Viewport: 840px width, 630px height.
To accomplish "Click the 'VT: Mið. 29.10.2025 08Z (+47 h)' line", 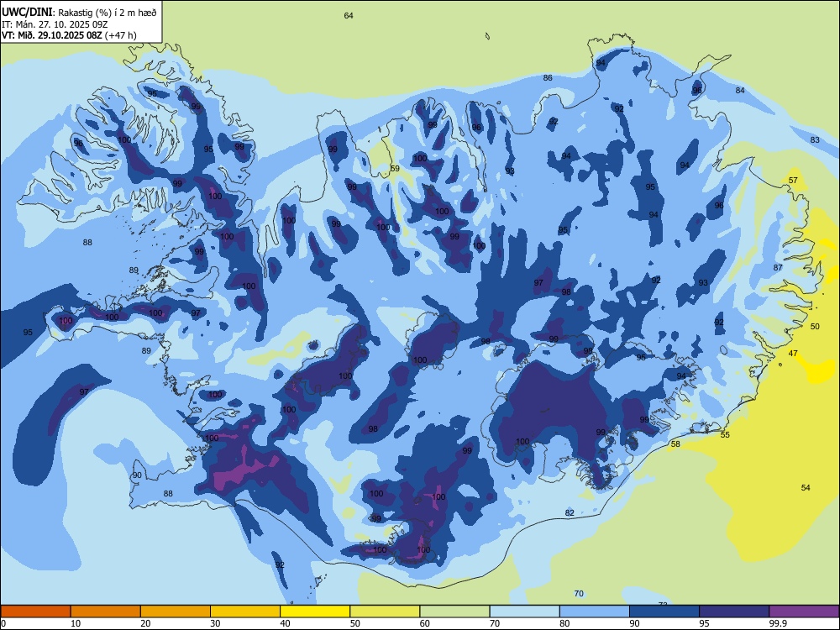I will 69,35.
